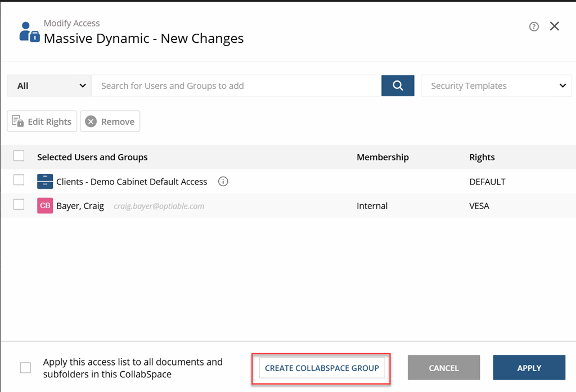Expand the Security Templates dropdown
Image resolution: width=576 pixels, height=392 pixels.
tap(496, 85)
